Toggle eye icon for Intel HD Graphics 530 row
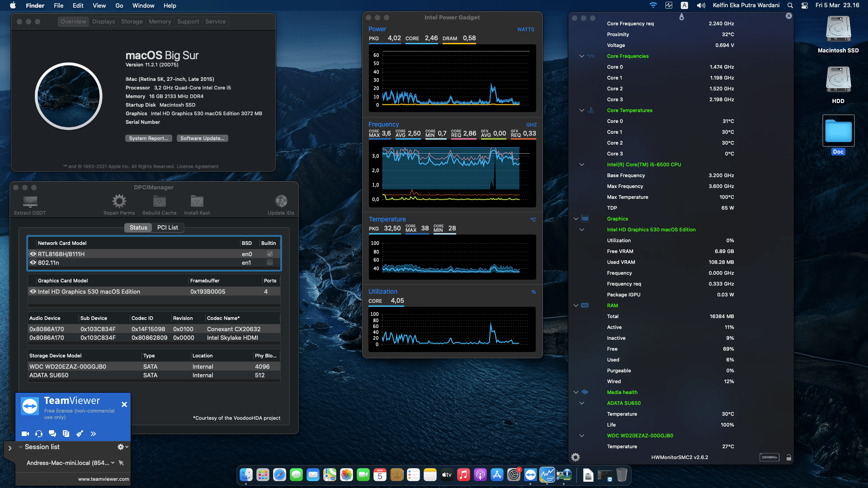This screenshot has height=488, width=868. coord(33,291)
